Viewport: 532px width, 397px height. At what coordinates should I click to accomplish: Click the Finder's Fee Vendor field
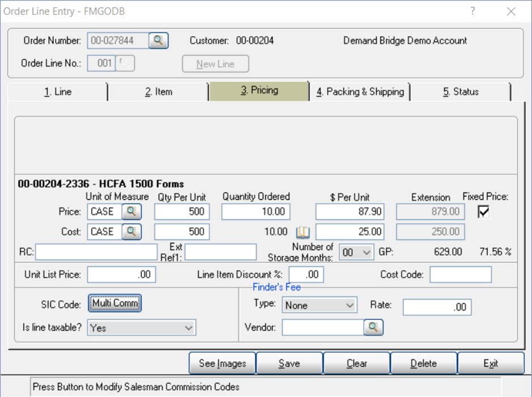(x=323, y=327)
